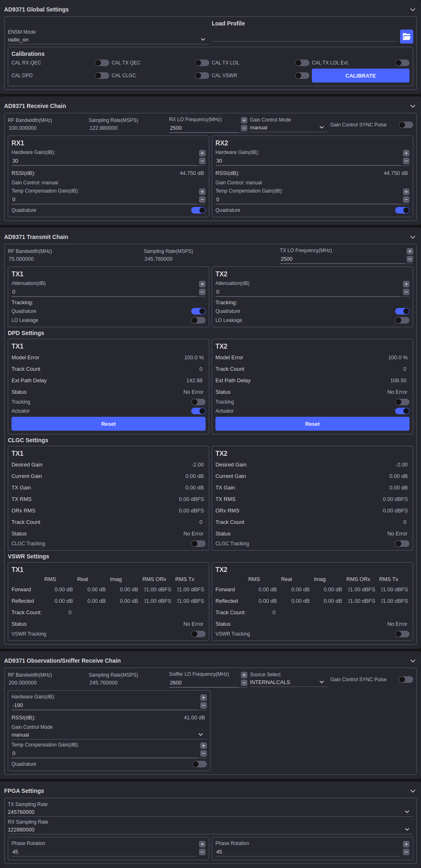Enable CAL DPD calibration
This screenshot has height=868, width=421.
[x=102, y=76]
